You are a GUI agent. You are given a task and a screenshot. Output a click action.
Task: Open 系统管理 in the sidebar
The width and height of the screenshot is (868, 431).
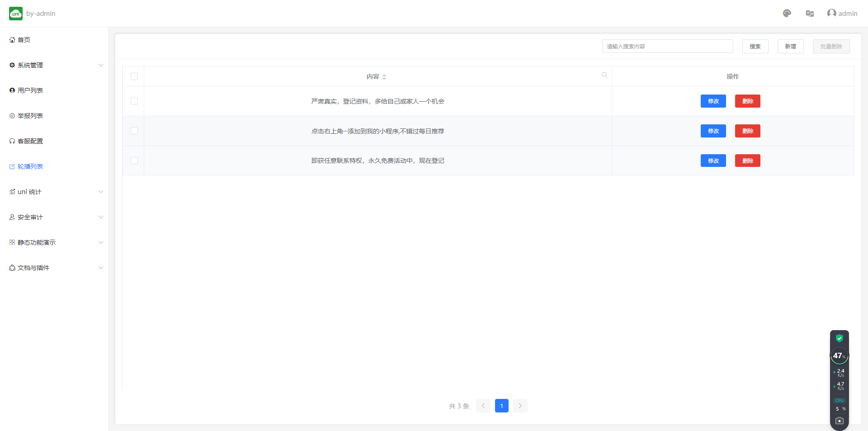(x=54, y=65)
